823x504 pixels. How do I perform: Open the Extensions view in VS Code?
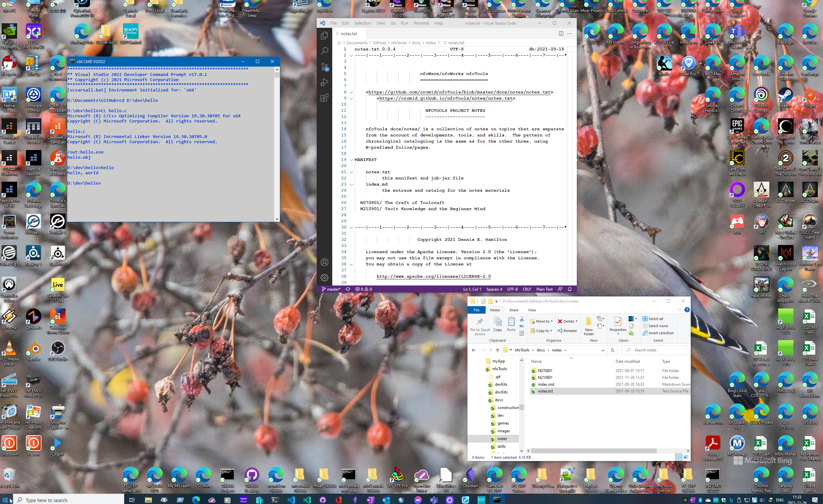[x=324, y=98]
